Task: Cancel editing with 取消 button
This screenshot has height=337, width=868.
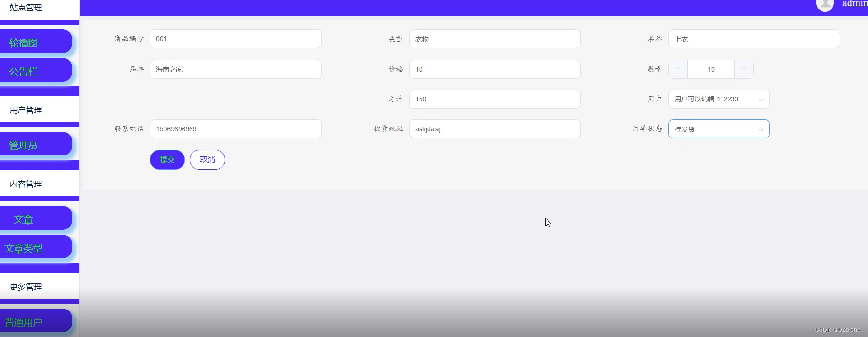Action: click(x=207, y=160)
